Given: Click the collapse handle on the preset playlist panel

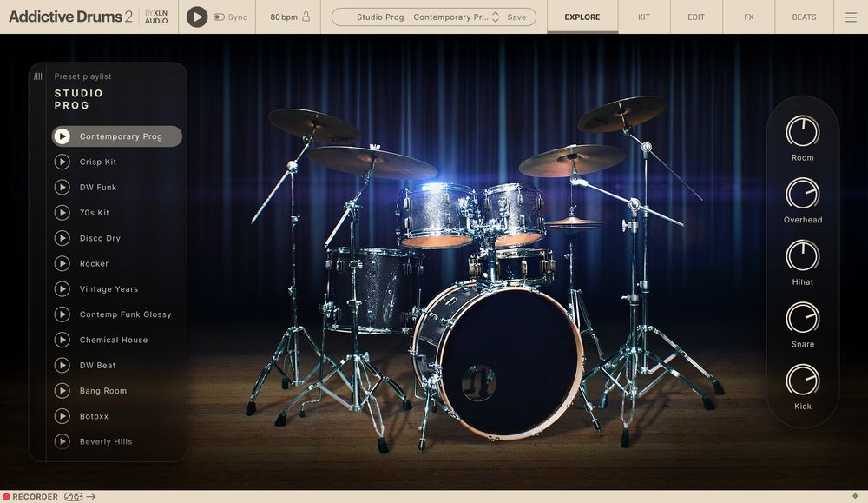Looking at the screenshot, I should [36, 76].
